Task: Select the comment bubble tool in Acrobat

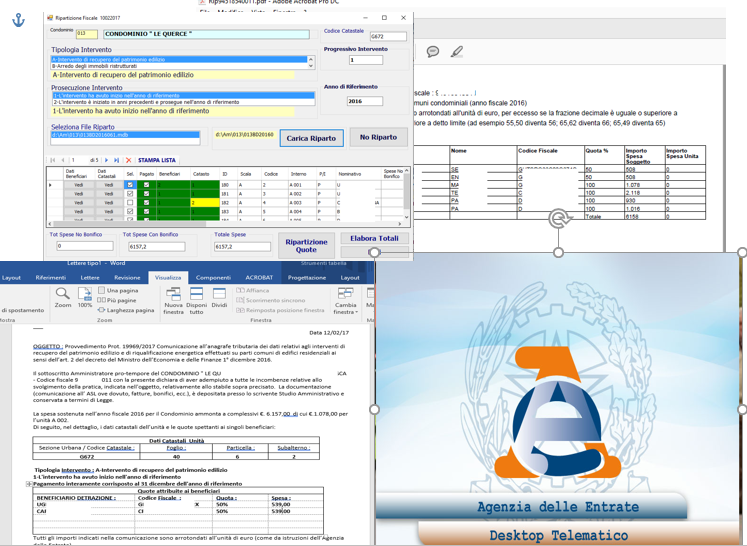Action: pyautogui.click(x=433, y=51)
